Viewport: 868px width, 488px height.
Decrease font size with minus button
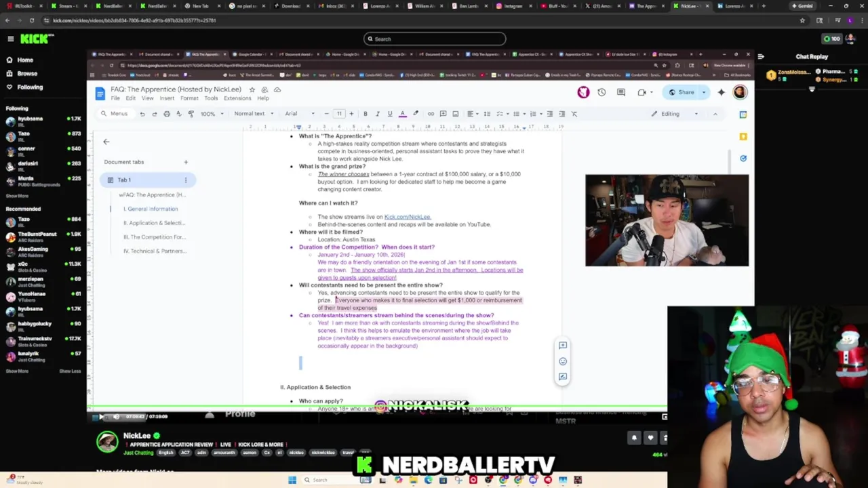point(327,114)
